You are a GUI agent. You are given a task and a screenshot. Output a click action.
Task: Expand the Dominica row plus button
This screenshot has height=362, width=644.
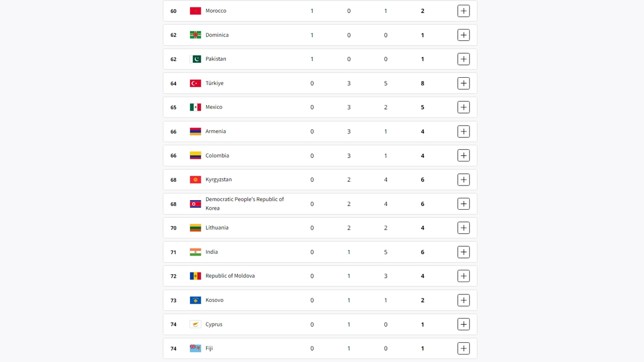pos(463,35)
